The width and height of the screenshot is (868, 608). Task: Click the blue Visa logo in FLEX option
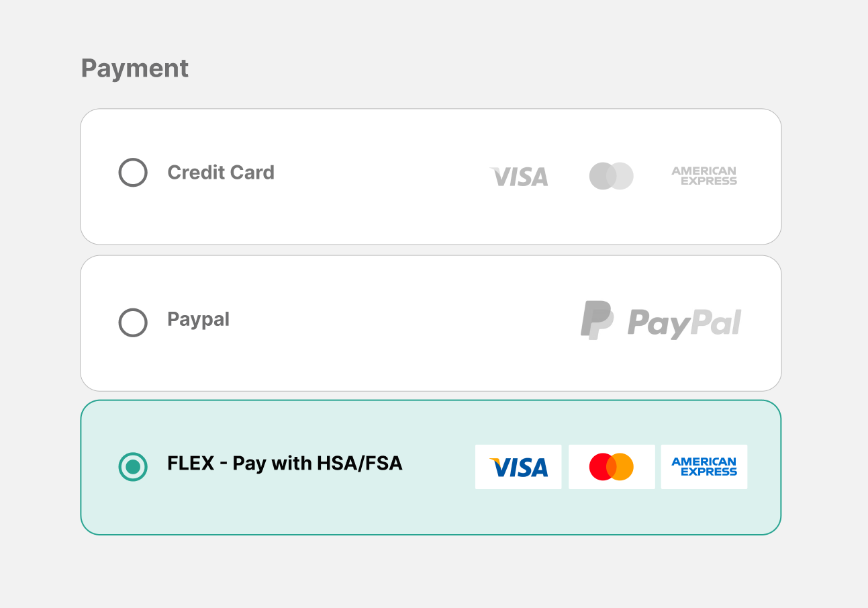click(518, 467)
